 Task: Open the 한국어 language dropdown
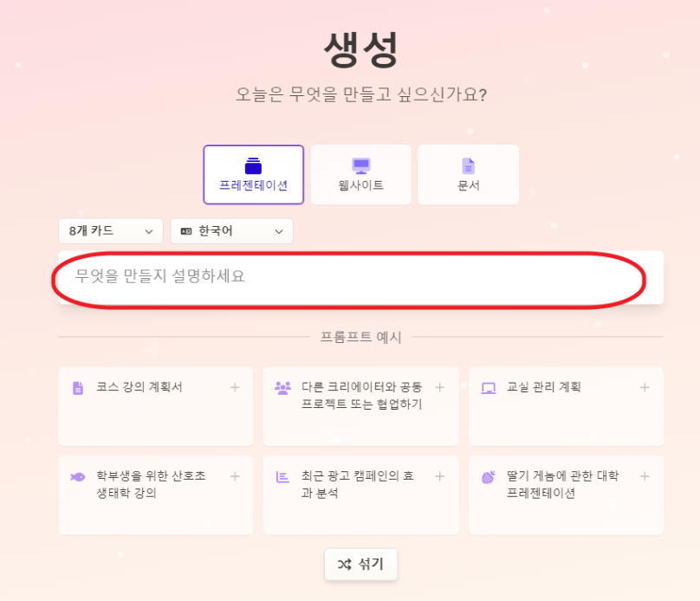point(231,231)
